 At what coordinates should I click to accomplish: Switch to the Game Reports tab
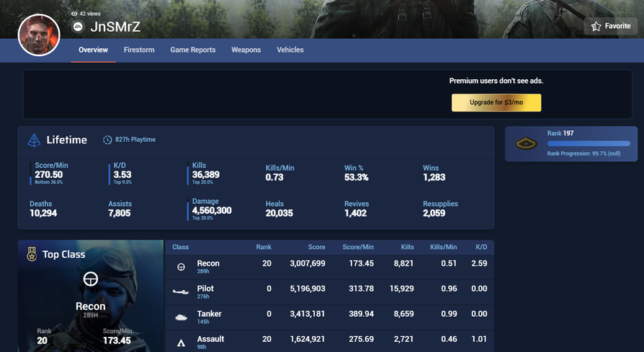[x=192, y=50]
